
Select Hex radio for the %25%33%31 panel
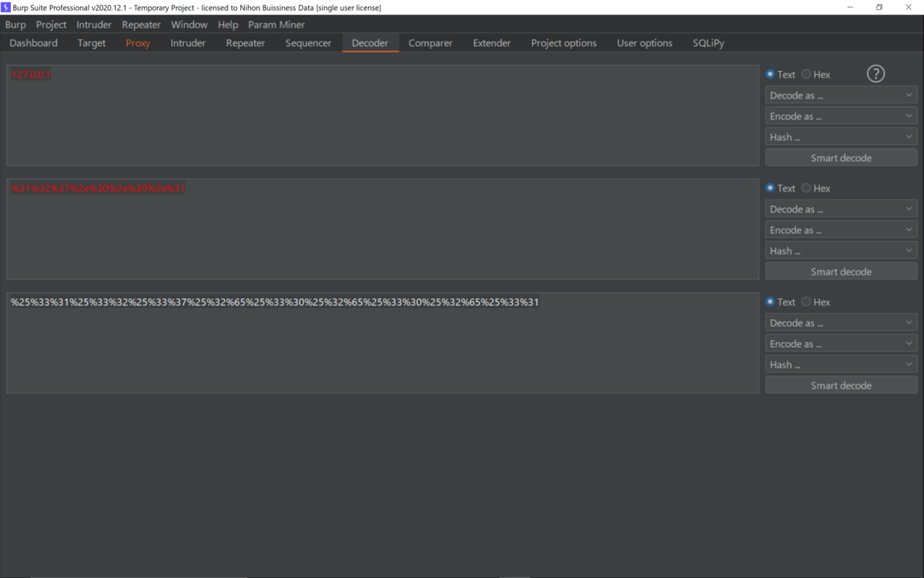[x=806, y=302]
